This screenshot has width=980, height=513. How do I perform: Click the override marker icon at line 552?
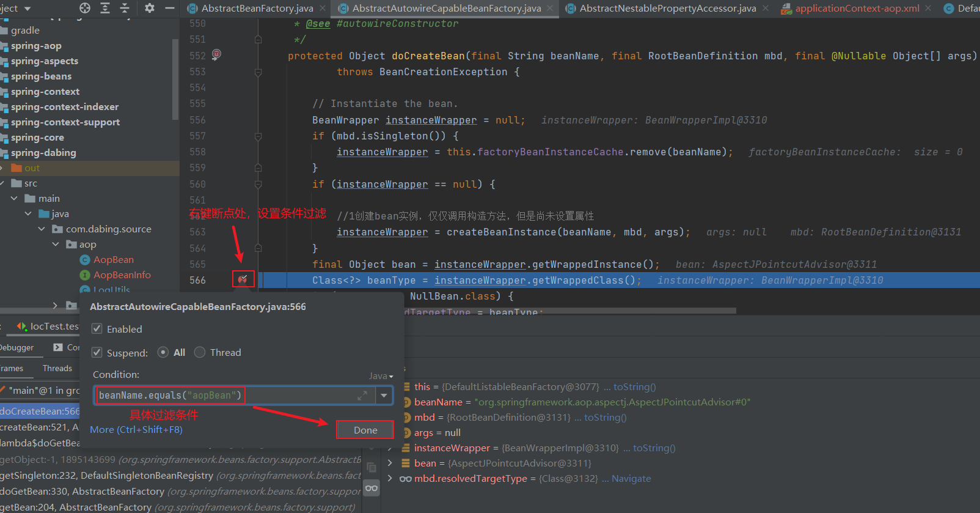216,55
